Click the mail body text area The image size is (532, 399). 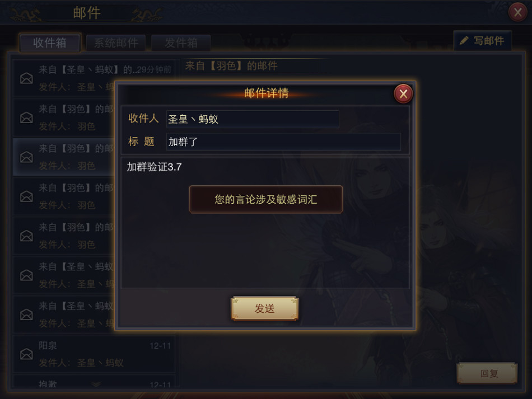pyautogui.click(x=265, y=223)
